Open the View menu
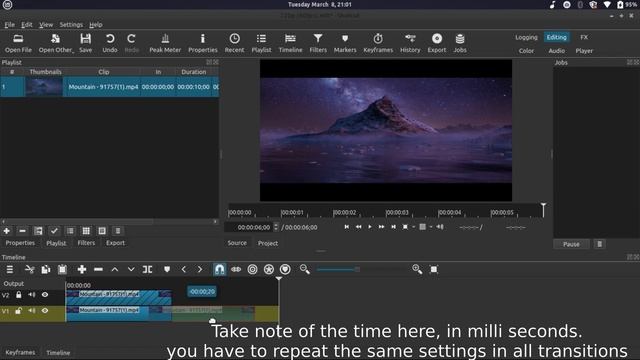 point(46,24)
